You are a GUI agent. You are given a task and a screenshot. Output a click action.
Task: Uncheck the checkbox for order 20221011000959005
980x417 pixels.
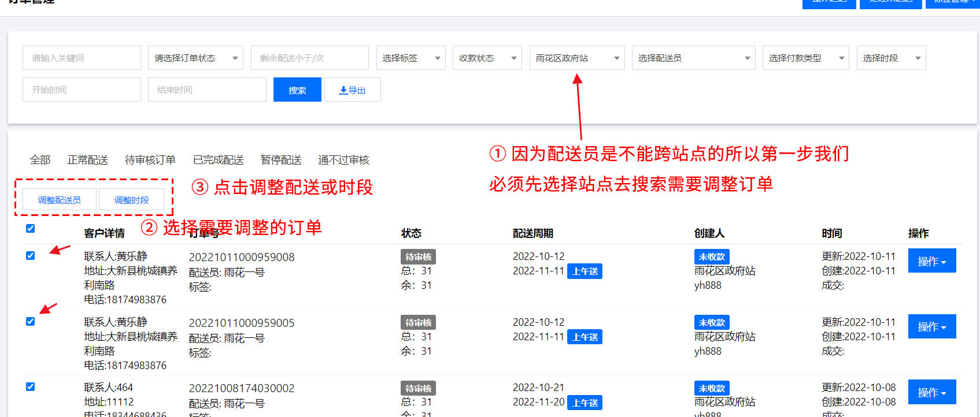(31, 322)
